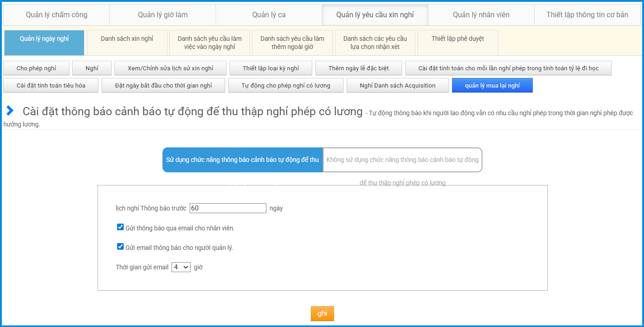Image resolution: width=644 pixels, height=327 pixels.
Task: Go to 'Quản lý ca' tab
Action: tap(269, 15)
